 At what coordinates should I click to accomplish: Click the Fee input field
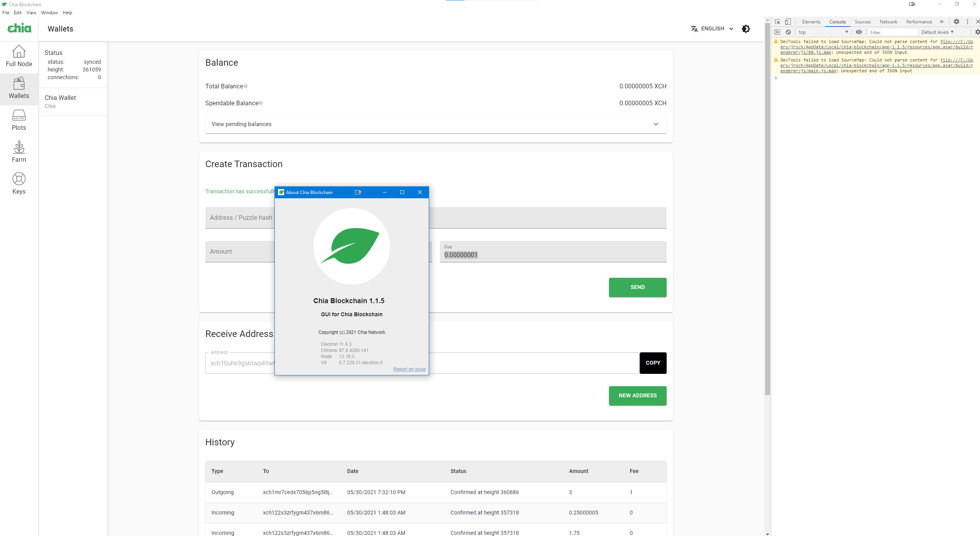coord(553,252)
